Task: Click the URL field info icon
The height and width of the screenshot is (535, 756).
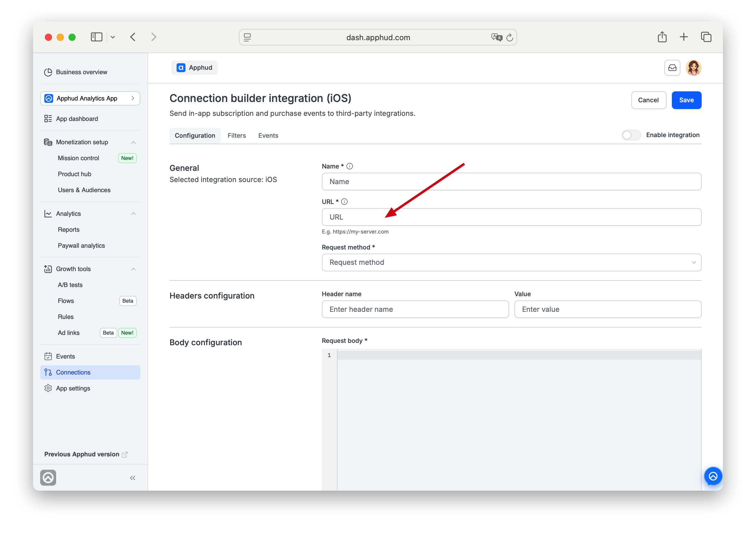Action: click(344, 201)
